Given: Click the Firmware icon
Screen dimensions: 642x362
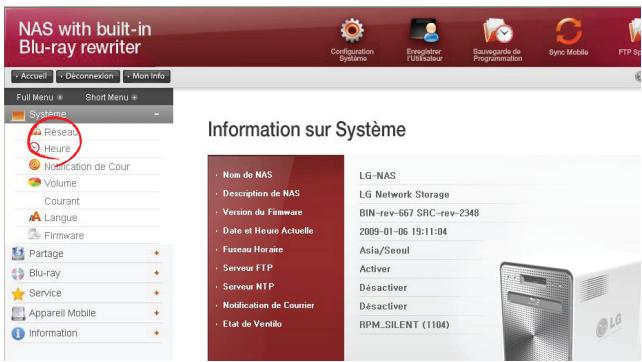Looking at the screenshot, I should tap(34, 234).
